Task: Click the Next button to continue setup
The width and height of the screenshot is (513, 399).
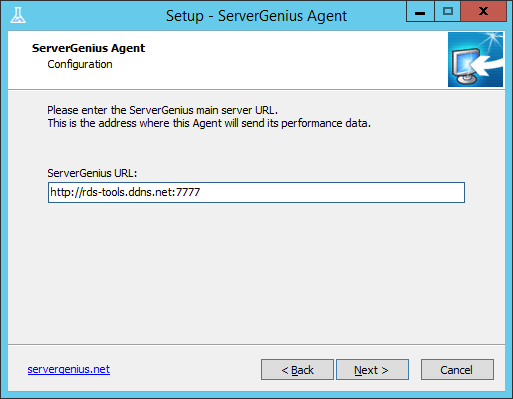Action: coord(372,369)
